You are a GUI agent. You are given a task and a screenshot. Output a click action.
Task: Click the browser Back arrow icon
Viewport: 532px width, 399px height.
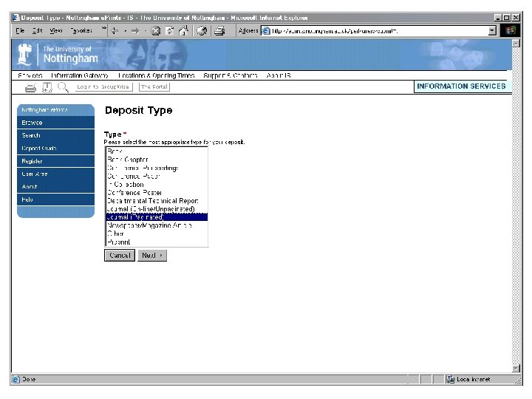(x=115, y=31)
